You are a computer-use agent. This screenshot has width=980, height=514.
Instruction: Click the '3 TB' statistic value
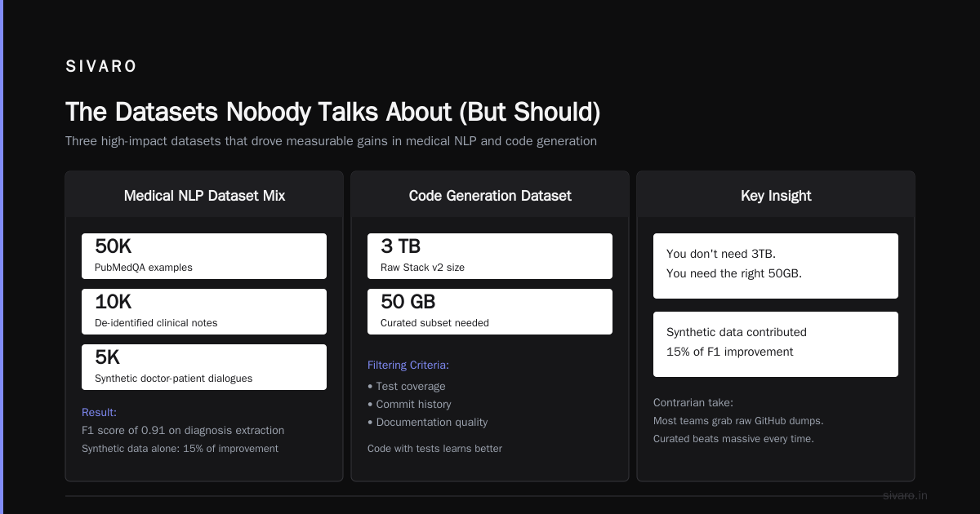pos(401,246)
